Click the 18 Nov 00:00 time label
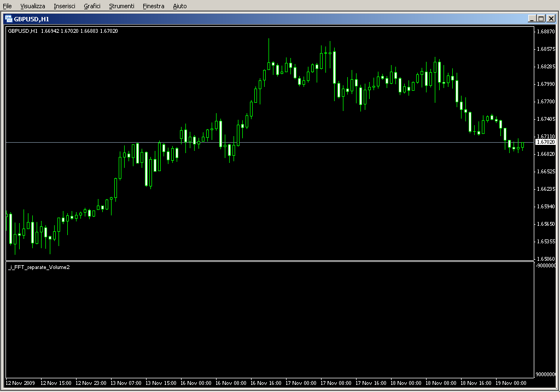The width and height of the screenshot is (560, 392). coord(406,383)
